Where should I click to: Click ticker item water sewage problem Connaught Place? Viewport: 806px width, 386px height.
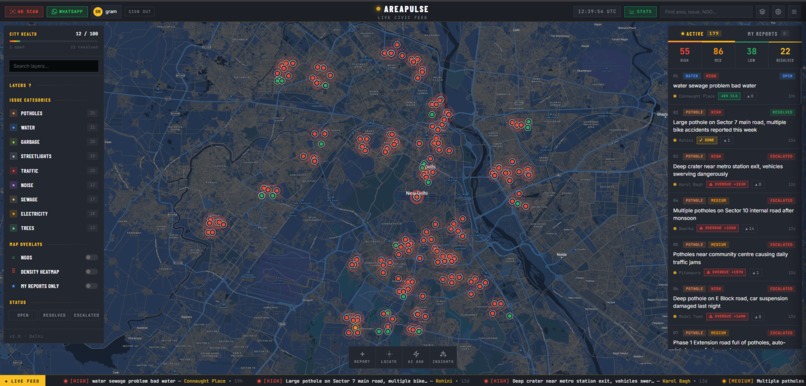[x=153, y=381]
